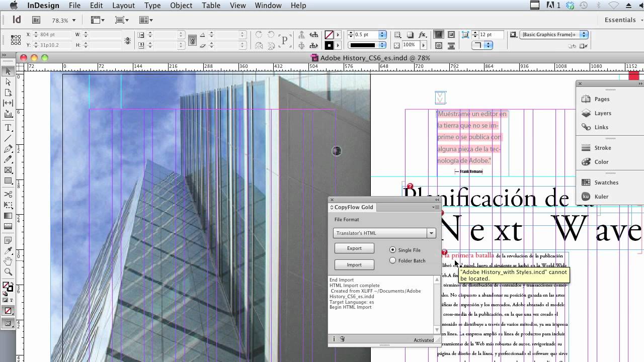Toggle no text wrap button
Screen dimensions: 644x362
(439, 35)
